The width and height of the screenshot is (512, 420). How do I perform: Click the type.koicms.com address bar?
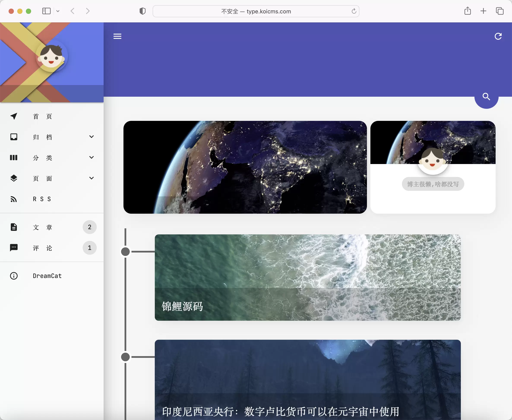click(x=256, y=11)
